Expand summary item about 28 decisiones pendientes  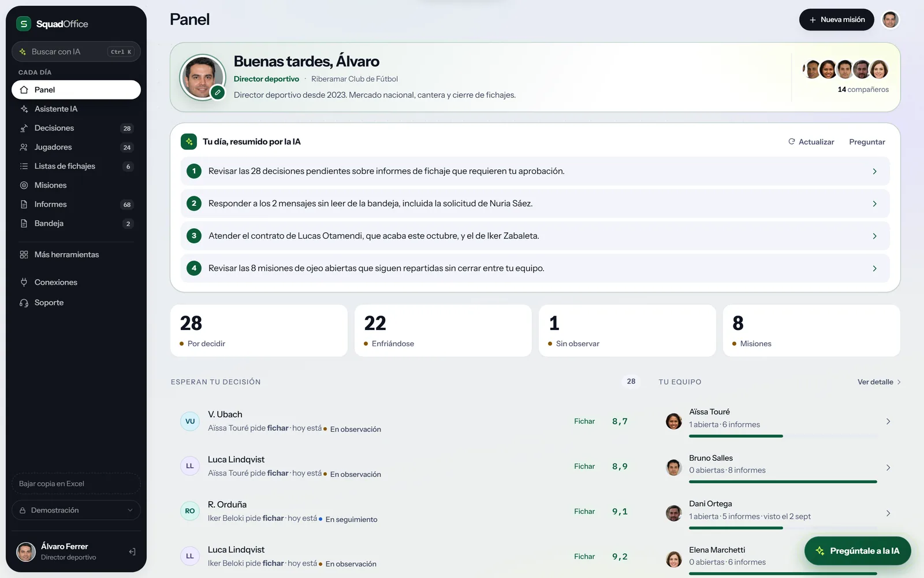pyautogui.click(x=535, y=171)
